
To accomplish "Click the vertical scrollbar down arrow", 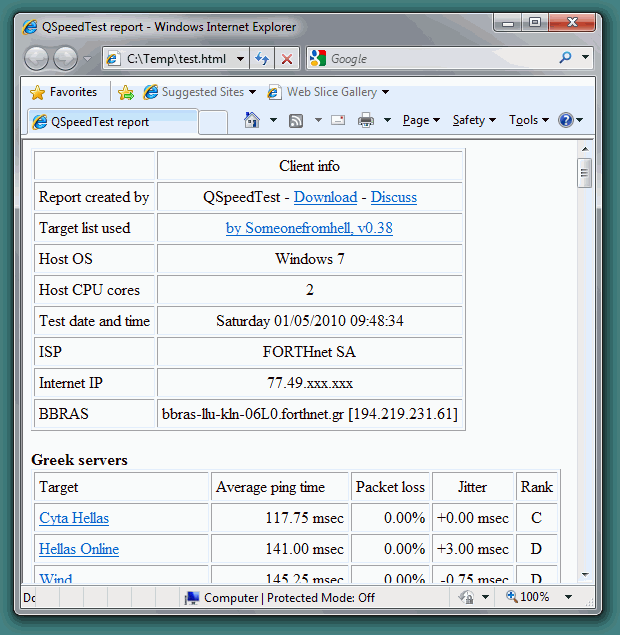I will 585,575.
